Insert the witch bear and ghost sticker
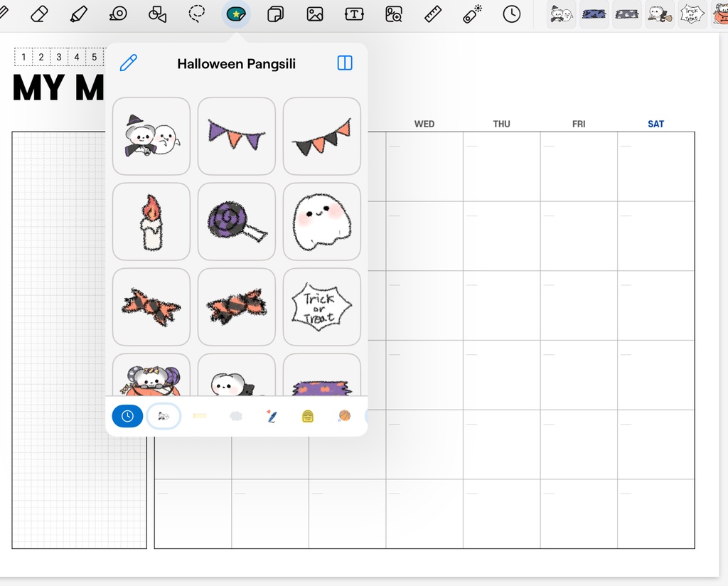Screen dimensions: 728x586 coord(151,136)
